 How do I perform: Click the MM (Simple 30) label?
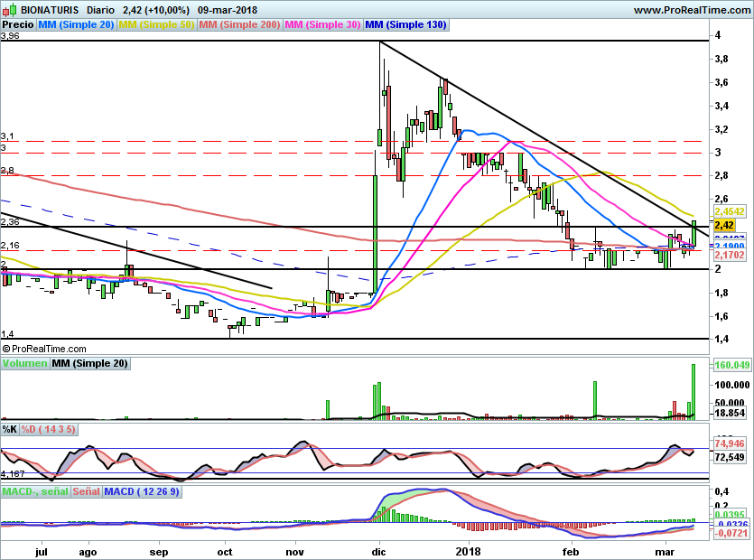[322, 24]
